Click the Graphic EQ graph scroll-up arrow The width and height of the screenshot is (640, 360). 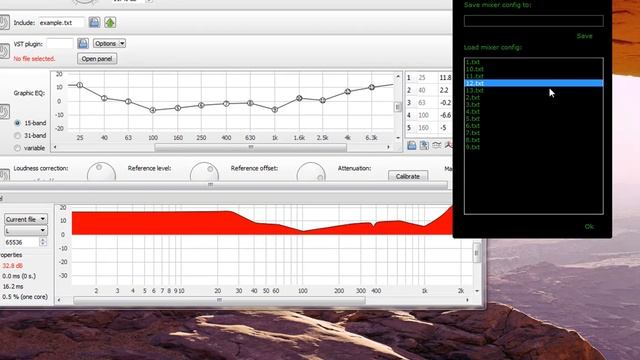tap(398, 76)
